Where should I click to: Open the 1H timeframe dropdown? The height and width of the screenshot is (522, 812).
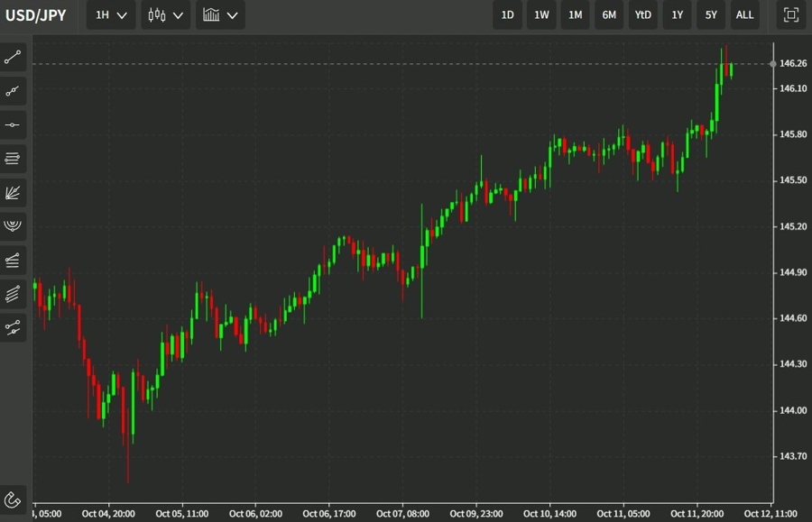(111, 15)
